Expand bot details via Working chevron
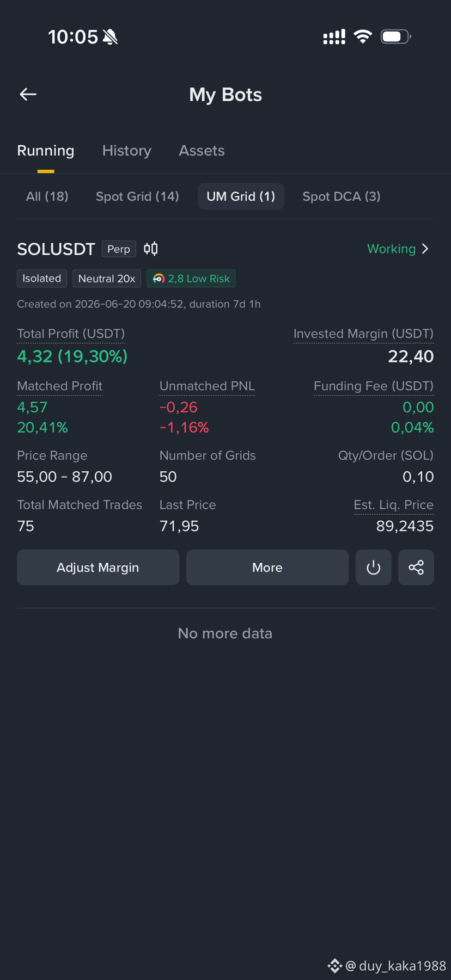This screenshot has width=451, height=980. click(425, 249)
